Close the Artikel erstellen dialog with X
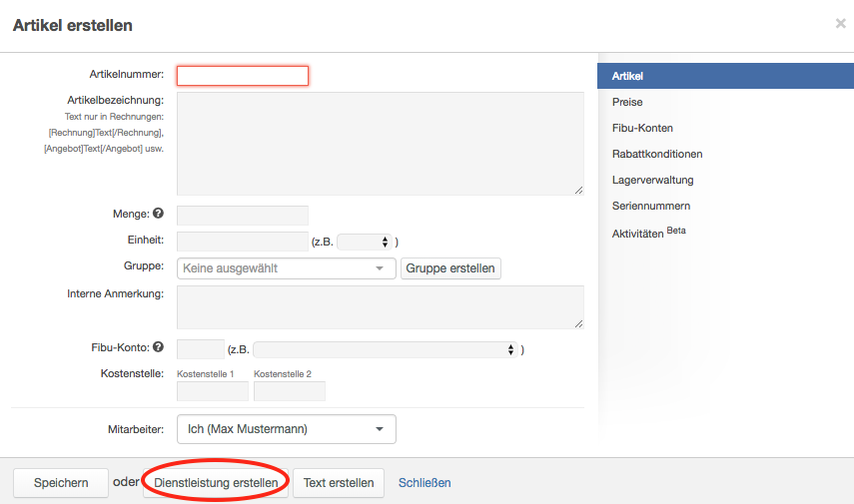The height and width of the screenshot is (504, 854). [840, 23]
